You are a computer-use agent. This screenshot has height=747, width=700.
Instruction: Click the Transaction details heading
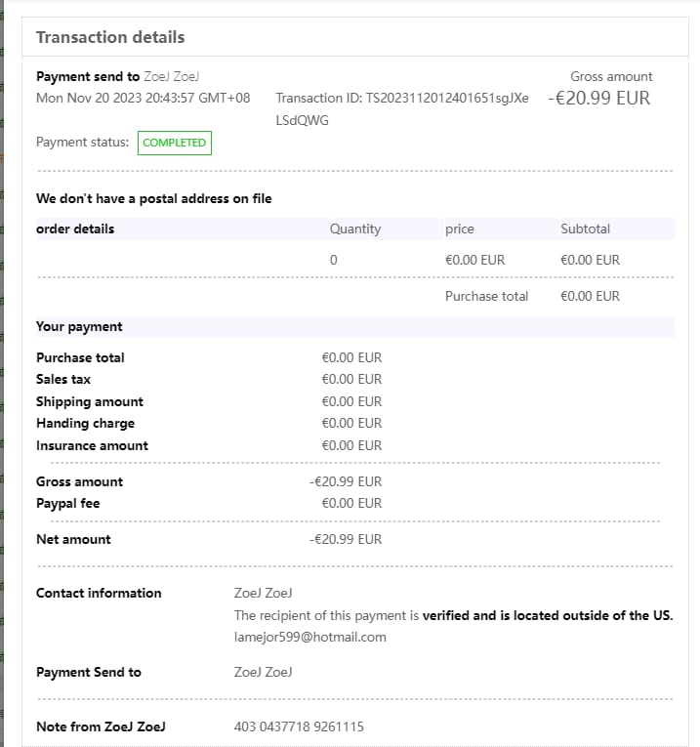[110, 37]
